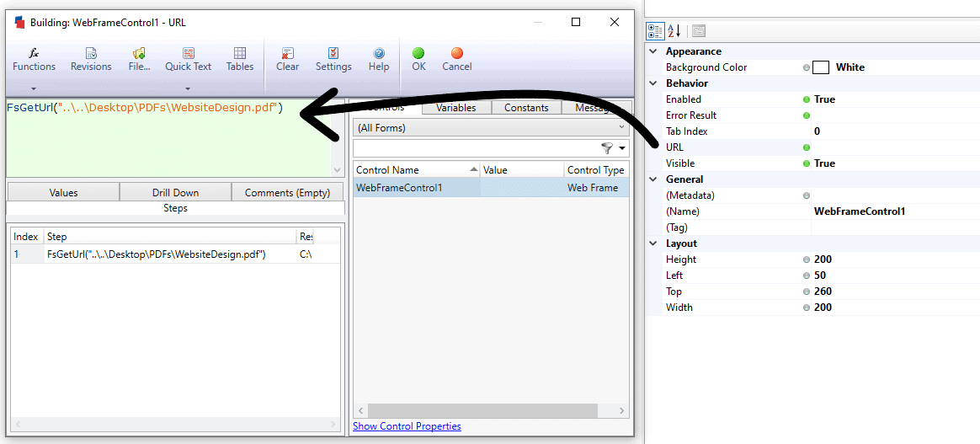Click the filter funnel icon
980x444 pixels.
tap(607, 148)
